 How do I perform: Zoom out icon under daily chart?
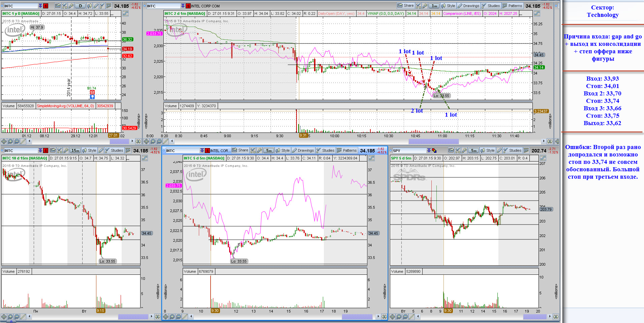click(17, 141)
